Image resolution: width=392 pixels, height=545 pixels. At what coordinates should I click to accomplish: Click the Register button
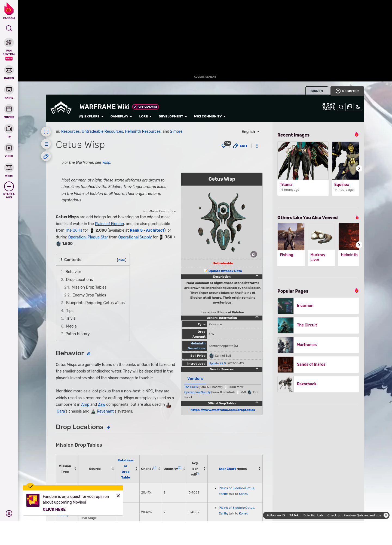click(347, 91)
